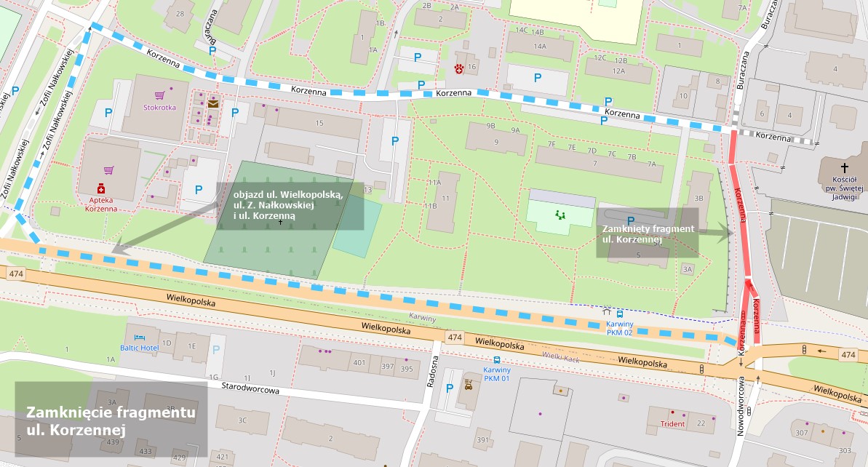Open the Baltic Hotel bed icon
Screen dimensions: 868x467
click(x=138, y=338)
